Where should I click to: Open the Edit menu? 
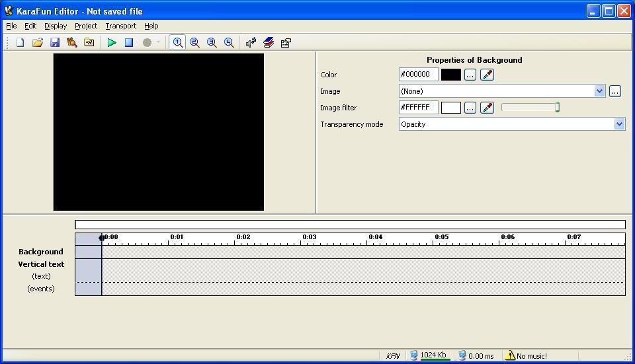tap(30, 26)
